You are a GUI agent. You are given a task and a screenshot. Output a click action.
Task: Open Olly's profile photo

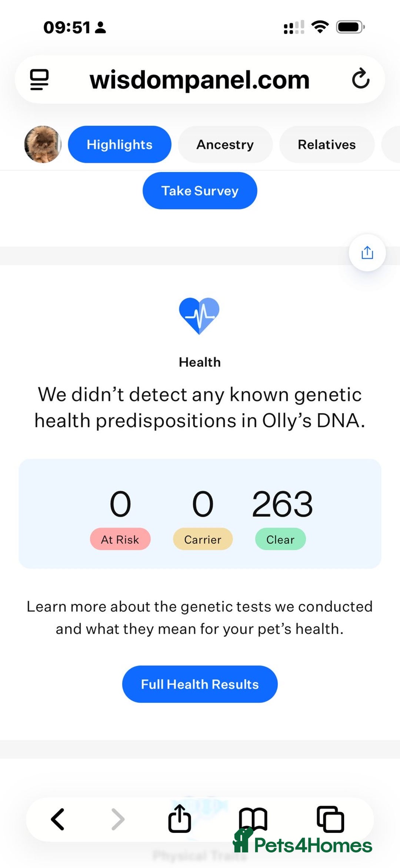(x=43, y=144)
